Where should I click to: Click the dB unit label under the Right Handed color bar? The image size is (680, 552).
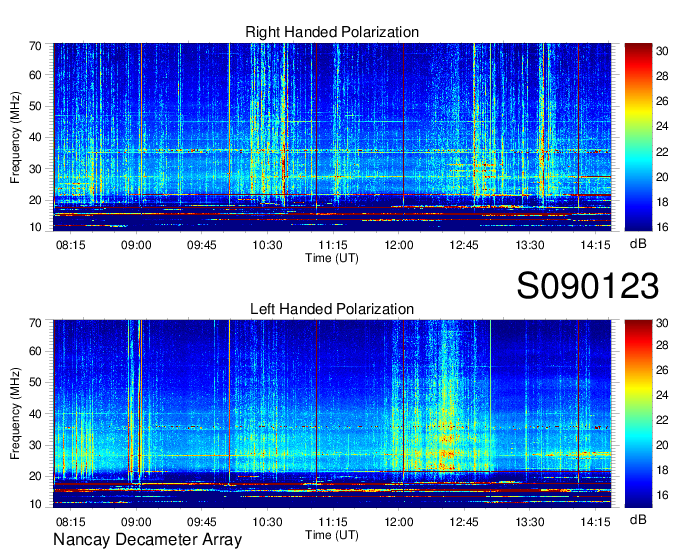[638, 244]
